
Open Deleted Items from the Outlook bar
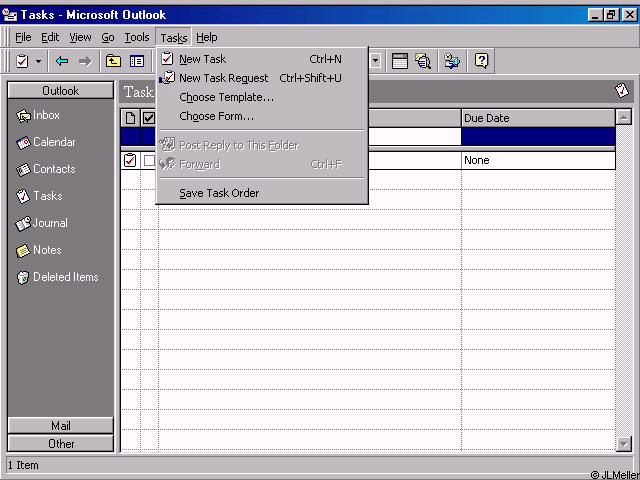(x=58, y=277)
